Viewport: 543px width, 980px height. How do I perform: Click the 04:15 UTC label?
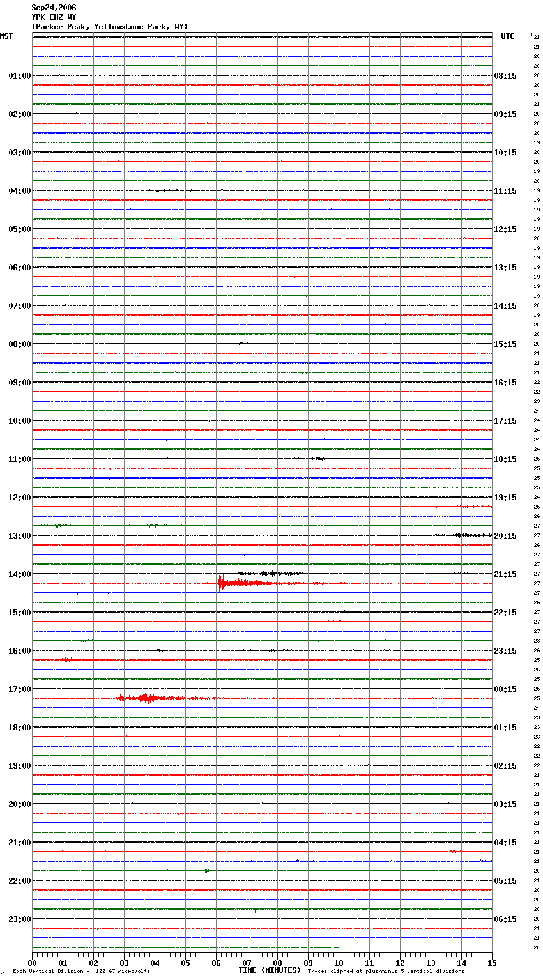point(505,843)
